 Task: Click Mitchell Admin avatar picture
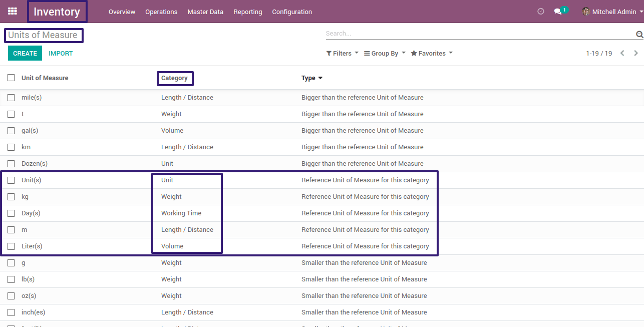(586, 12)
